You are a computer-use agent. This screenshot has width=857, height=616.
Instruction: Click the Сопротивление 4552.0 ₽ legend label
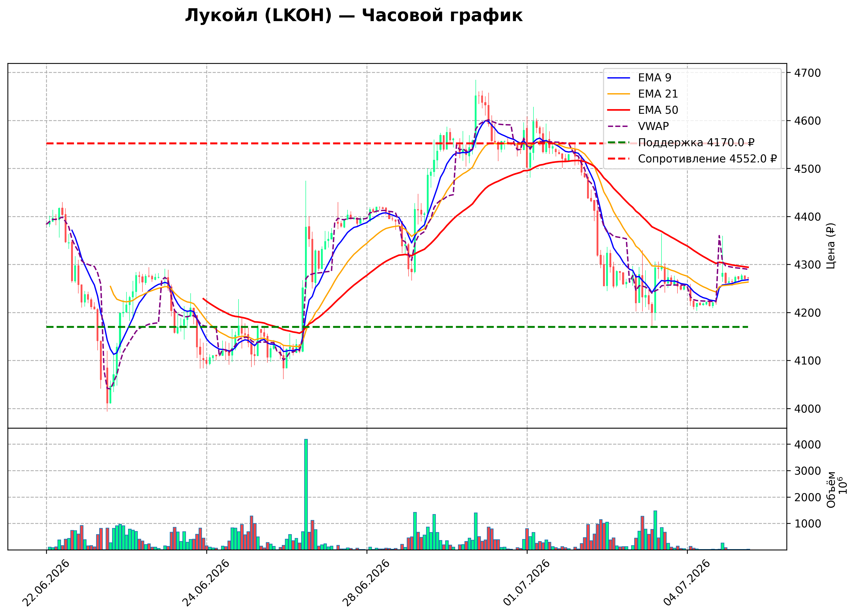[x=707, y=159]
